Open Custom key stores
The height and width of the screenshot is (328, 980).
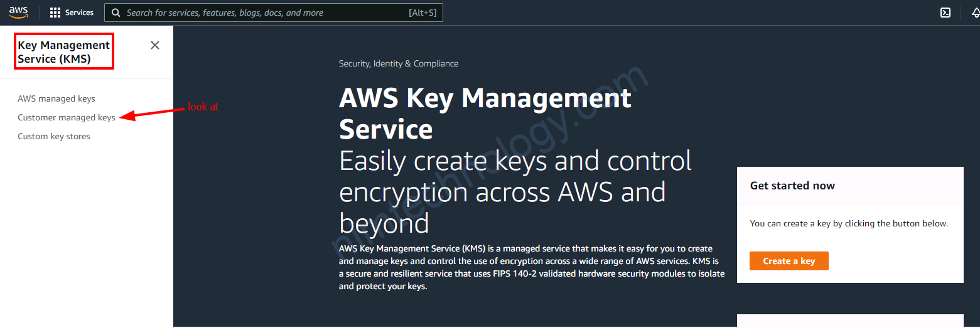pyautogui.click(x=54, y=136)
